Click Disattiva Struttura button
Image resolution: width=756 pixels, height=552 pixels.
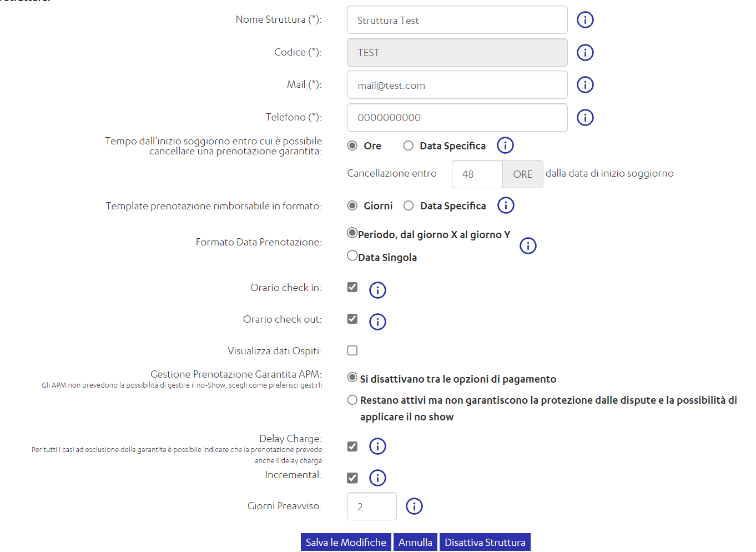pyautogui.click(x=485, y=542)
